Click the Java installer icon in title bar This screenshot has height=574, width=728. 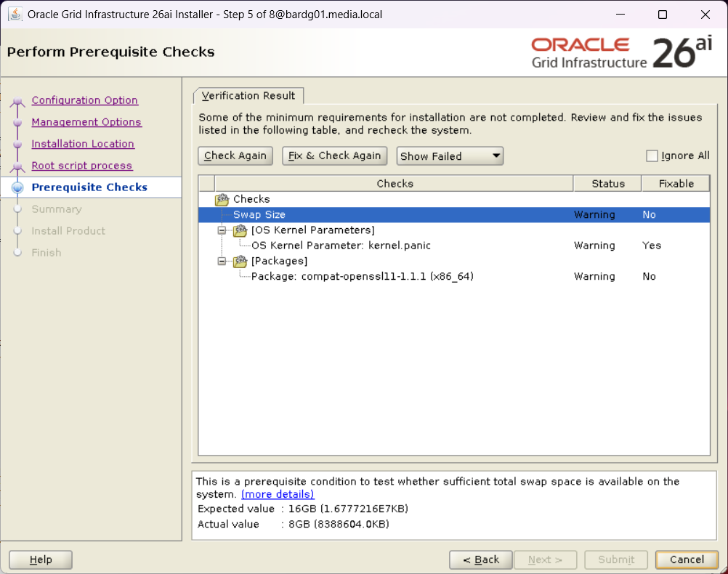click(15, 15)
